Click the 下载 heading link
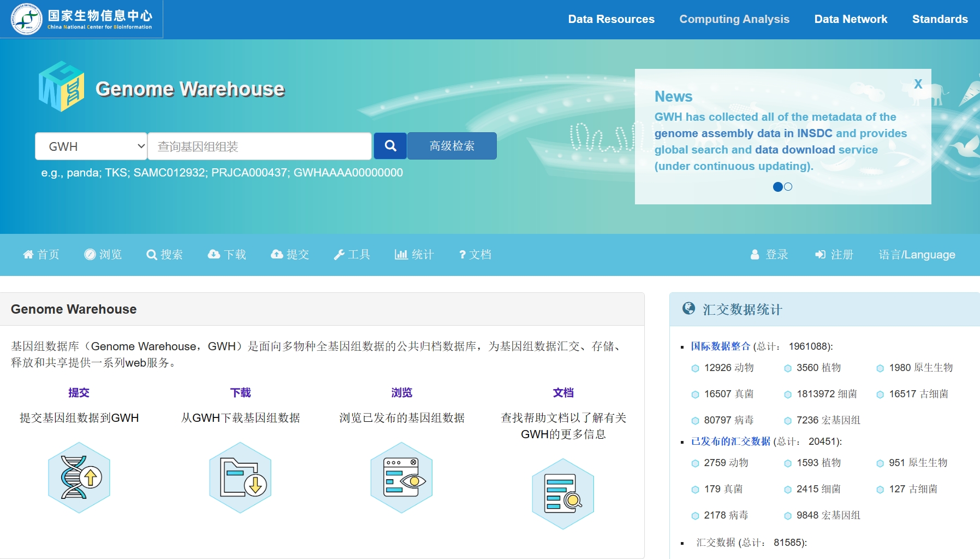This screenshot has width=980, height=559. [241, 392]
